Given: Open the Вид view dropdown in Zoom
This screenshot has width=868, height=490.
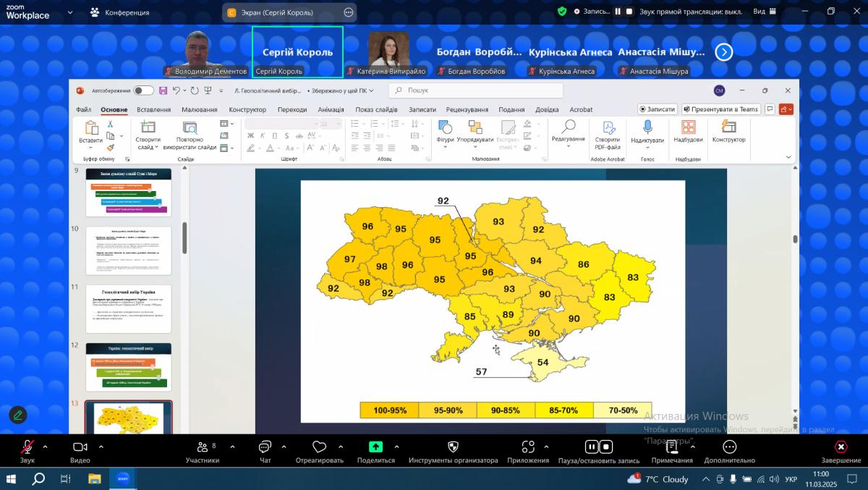Looking at the screenshot, I should pyautogui.click(x=764, y=12).
